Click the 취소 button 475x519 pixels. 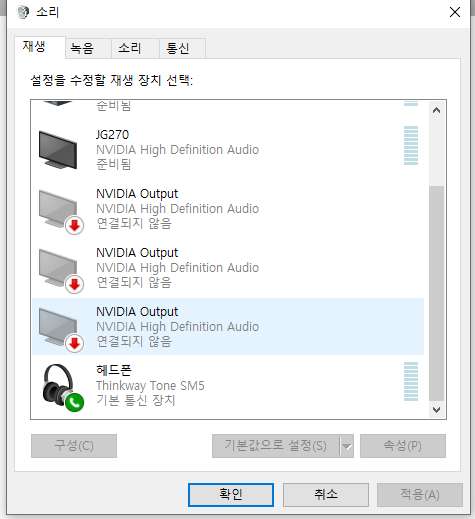click(326, 495)
